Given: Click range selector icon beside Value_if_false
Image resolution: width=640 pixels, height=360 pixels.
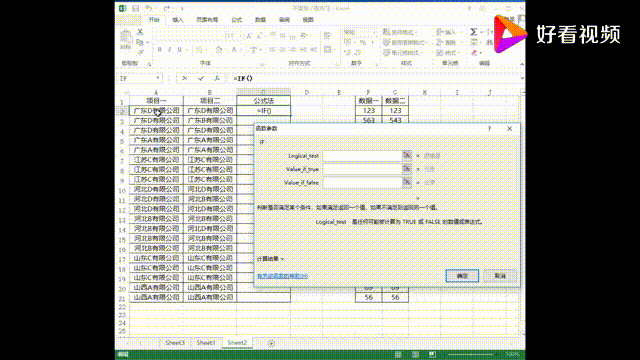Looking at the screenshot, I should (407, 182).
